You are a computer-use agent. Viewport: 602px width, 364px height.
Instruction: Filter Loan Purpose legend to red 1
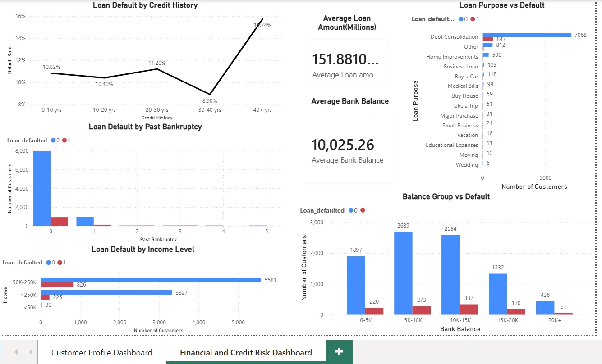point(474,19)
